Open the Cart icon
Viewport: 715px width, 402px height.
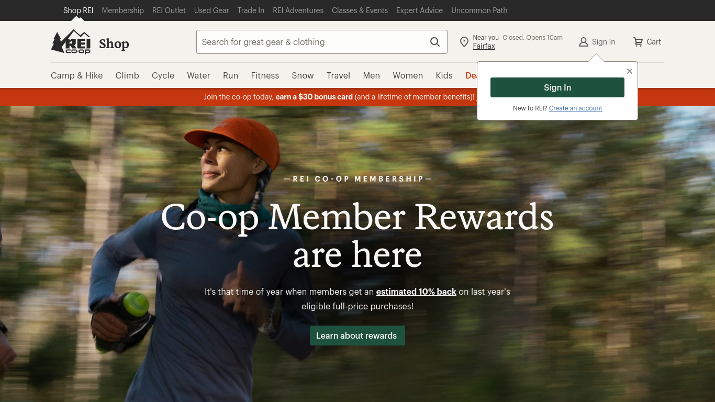(x=638, y=42)
